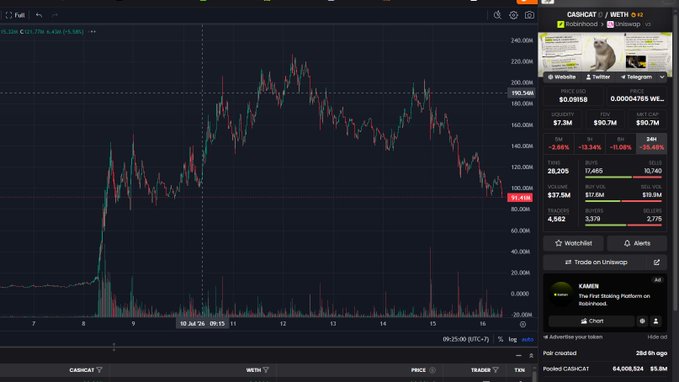The height and width of the screenshot is (382, 679).
Task: Copy CASHCAT token address icon
Action: click(600, 15)
